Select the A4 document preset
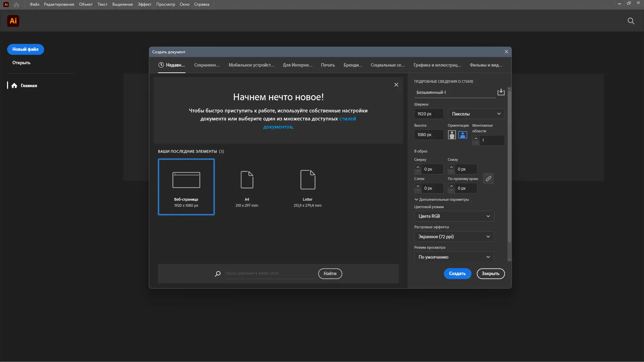Viewport: 644px width, 362px height. pos(247,187)
